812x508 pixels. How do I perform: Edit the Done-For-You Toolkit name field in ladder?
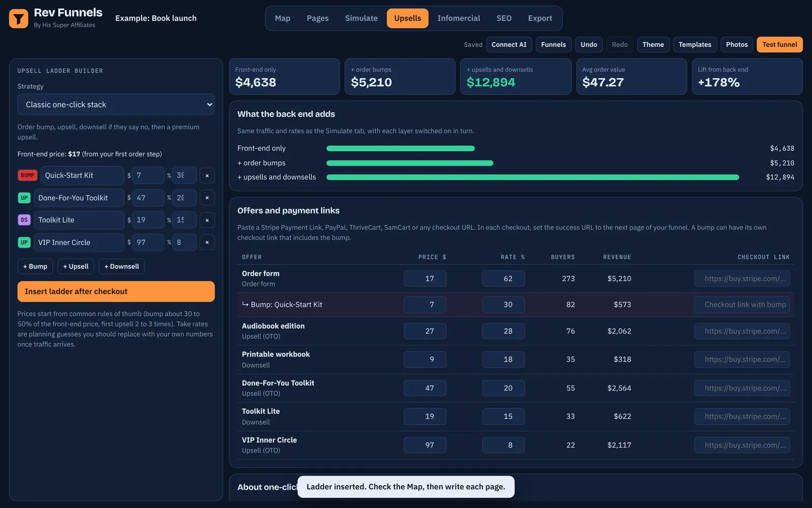pos(79,198)
